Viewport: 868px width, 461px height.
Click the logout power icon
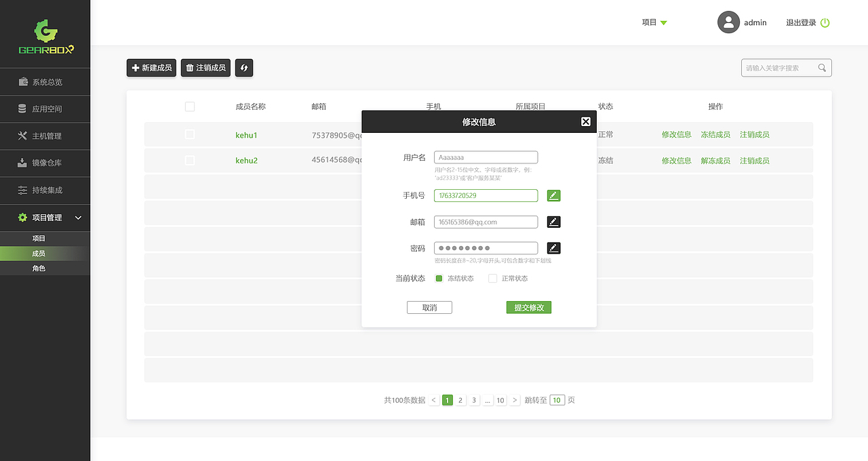tap(825, 22)
